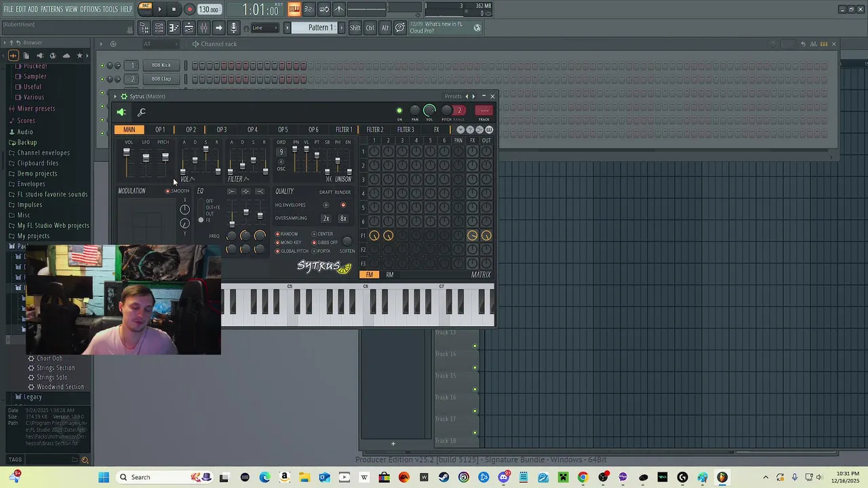Click the Shift typing key button
The image size is (868, 488).
click(x=355, y=28)
